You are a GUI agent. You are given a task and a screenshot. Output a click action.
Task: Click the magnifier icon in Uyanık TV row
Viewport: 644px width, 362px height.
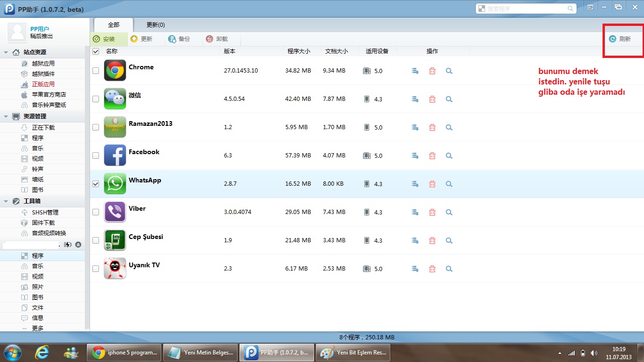click(449, 269)
